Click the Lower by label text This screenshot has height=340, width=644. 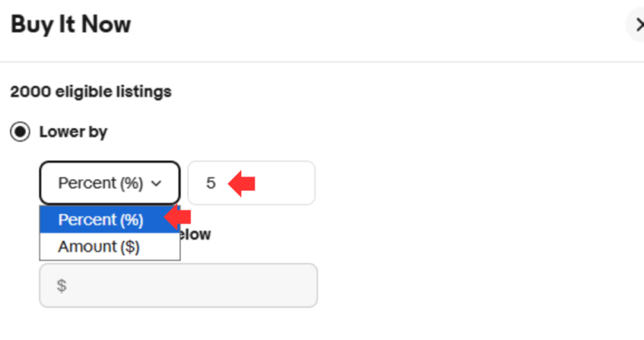click(73, 132)
